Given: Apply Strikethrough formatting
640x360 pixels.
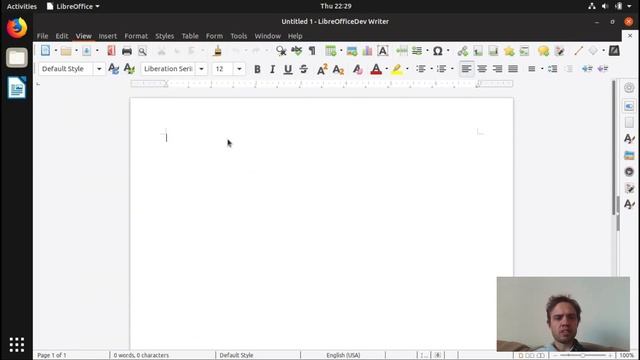Looking at the screenshot, I should [304, 69].
